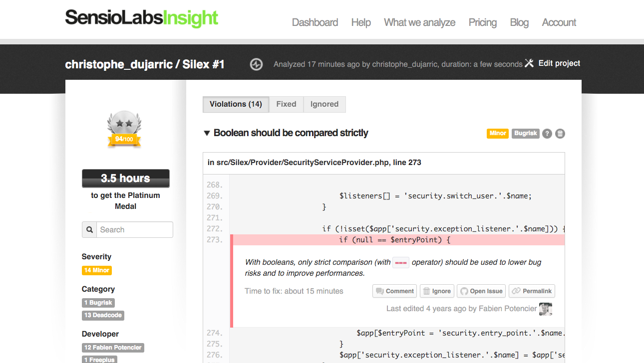Open the Dashboard page
Screen dimensions: 644x363
click(x=315, y=22)
